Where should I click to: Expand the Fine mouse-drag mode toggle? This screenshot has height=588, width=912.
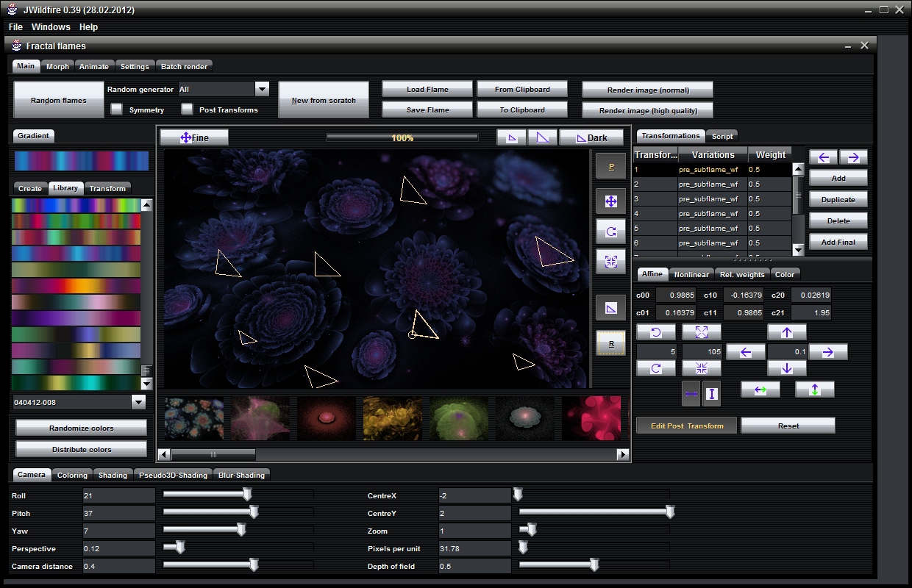[194, 137]
